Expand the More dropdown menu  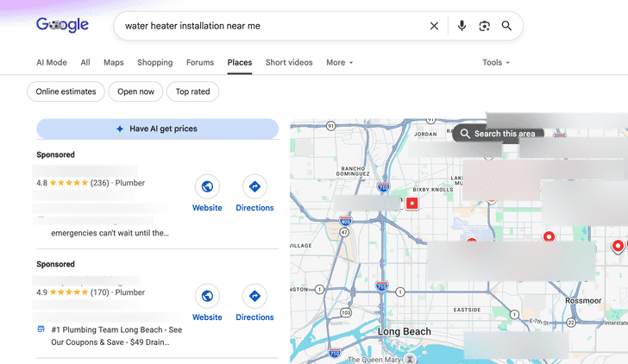pyautogui.click(x=339, y=62)
